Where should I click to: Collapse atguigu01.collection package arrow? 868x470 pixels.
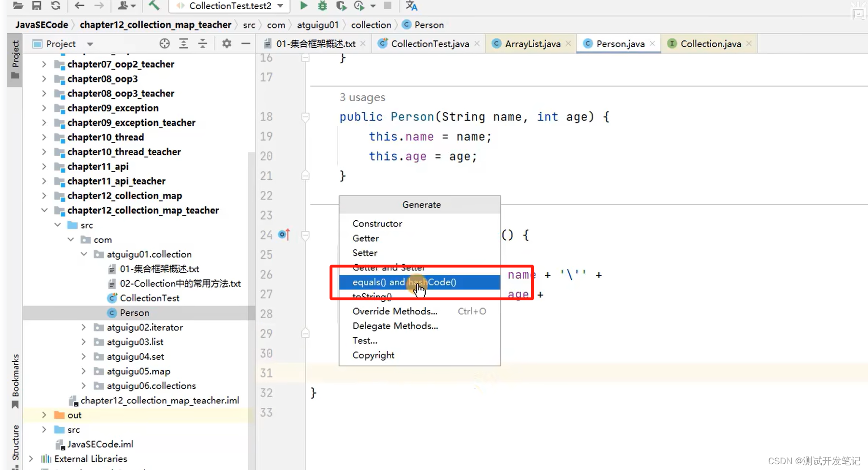(83, 254)
